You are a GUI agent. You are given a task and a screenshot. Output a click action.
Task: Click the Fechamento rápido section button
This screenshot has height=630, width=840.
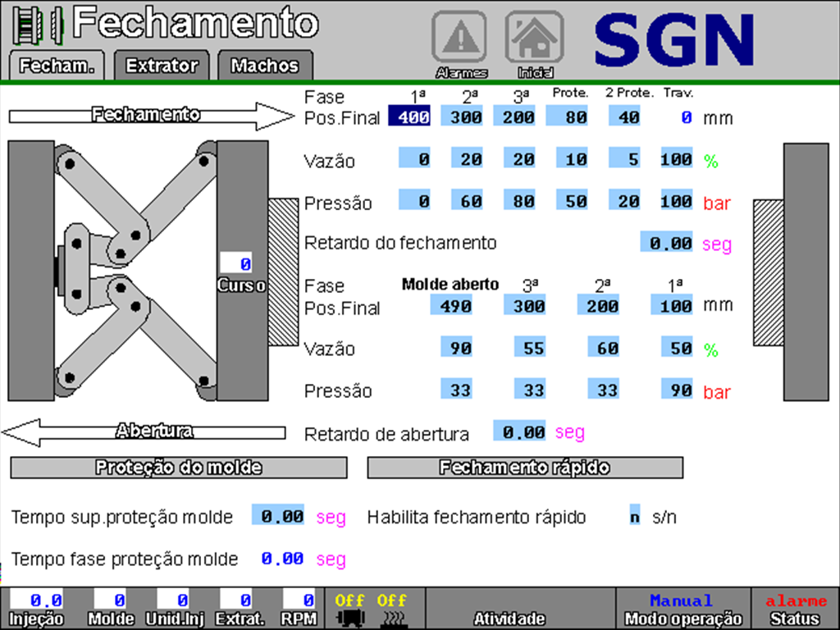pyautogui.click(x=525, y=468)
